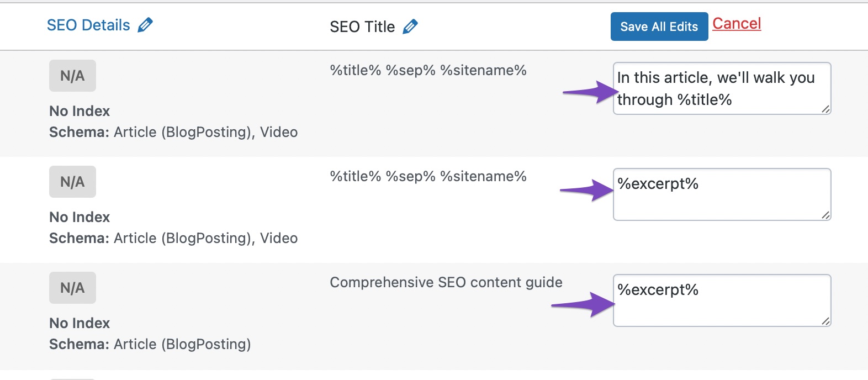Click 'No Index' in the second row
Image resolution: width=868 pixels, height=380 pixels.
coord(80,217)
